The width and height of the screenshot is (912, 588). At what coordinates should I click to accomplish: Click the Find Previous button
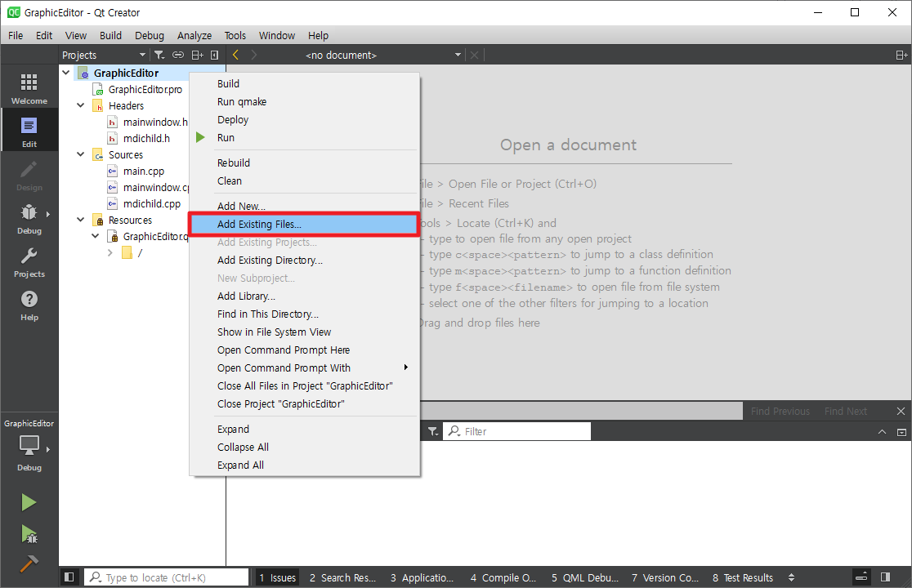point(780,411)
